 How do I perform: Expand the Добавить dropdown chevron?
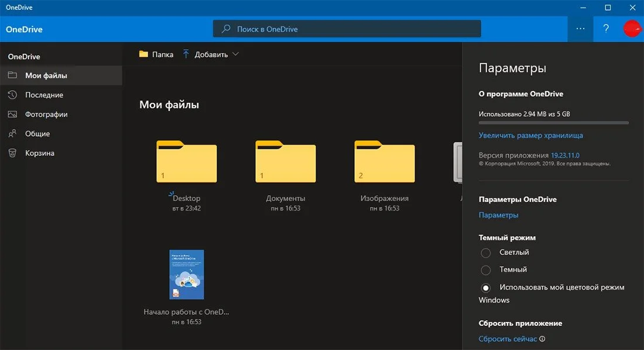(x=235, y=54)
